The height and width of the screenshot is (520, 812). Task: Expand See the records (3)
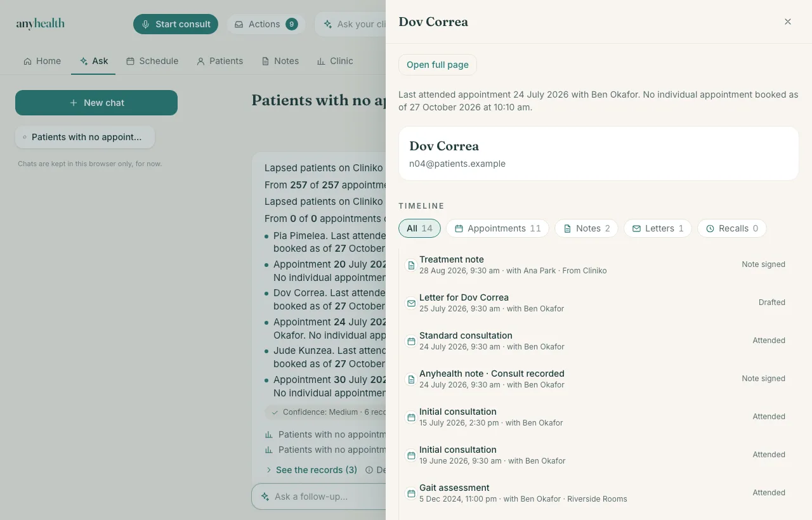(x=311, y=470)
